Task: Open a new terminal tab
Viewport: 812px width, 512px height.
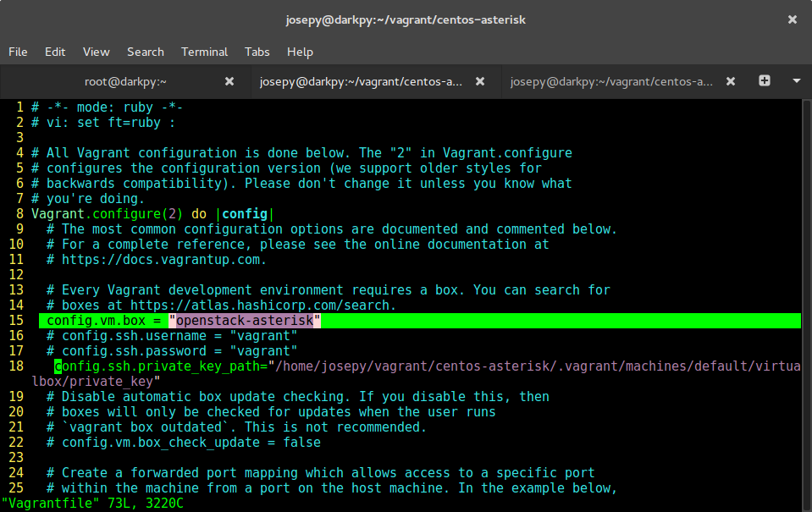Action: pos(765,80)
